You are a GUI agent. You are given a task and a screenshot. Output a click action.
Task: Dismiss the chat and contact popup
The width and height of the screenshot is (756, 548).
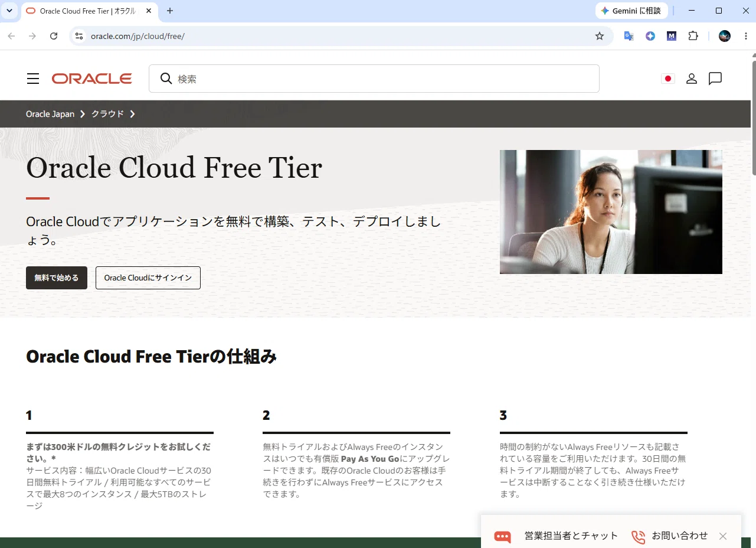click(x=723, y=536)
